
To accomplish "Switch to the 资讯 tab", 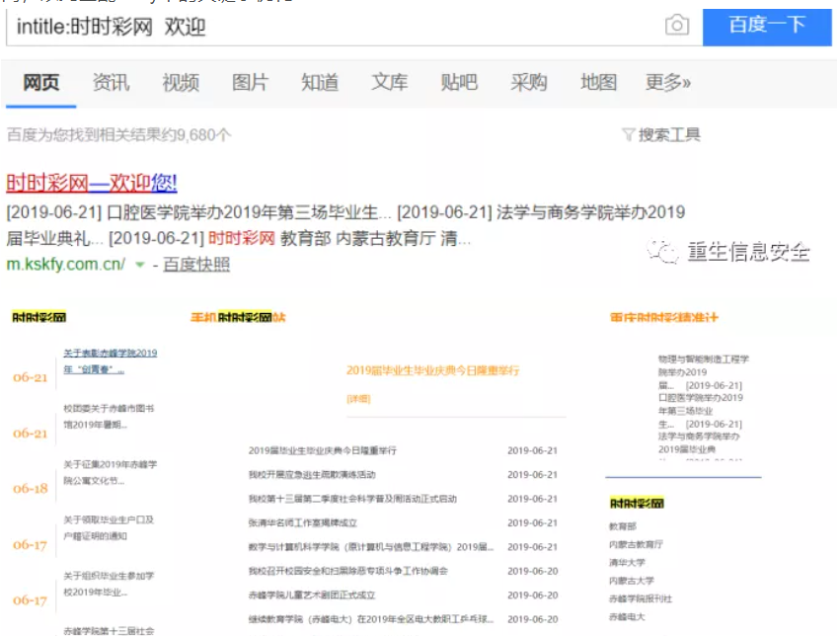I will click(x=111, y=83).
